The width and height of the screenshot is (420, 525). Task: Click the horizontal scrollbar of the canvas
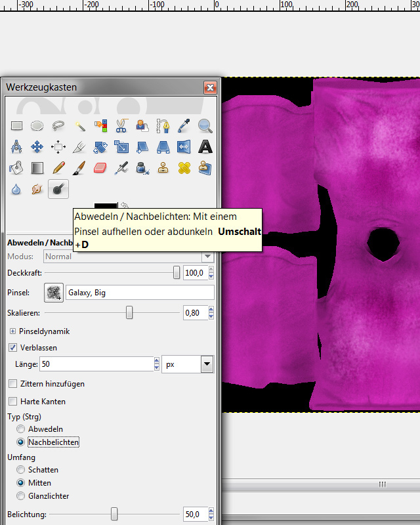click(321, 484)
